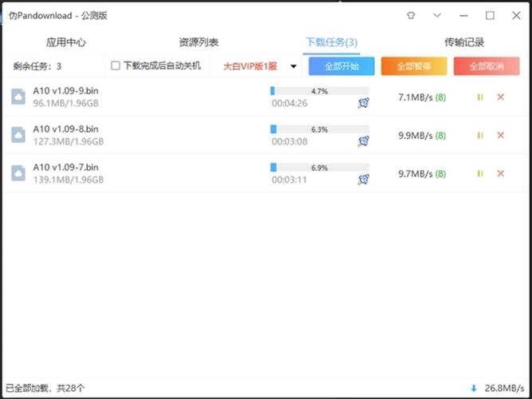This screenshot has width=532, height=399.
Task: Select the A10 v1.09-9.bin file name
Action: pos(66,91)
